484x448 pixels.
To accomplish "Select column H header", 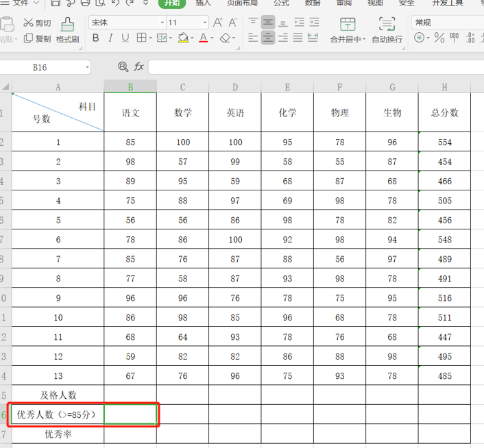I will pos(444,86).
